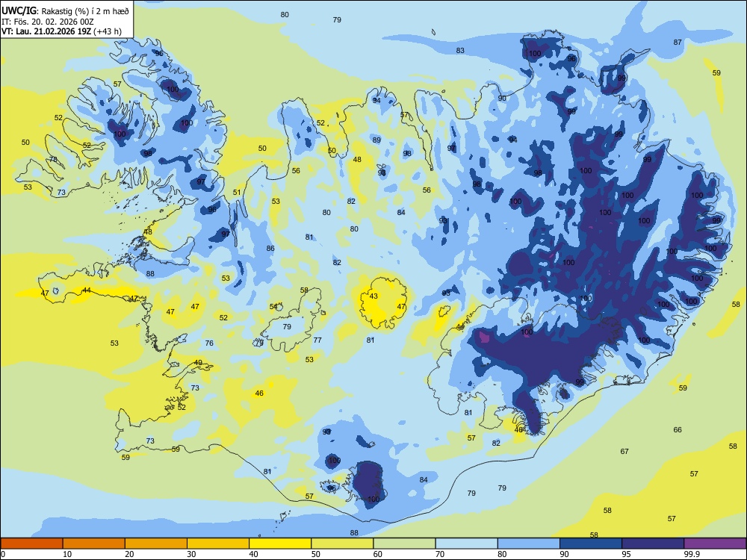This screenshot has height=560, width=747.
Task: Select the 30–40 legend color block
Action: click(218, 544)
